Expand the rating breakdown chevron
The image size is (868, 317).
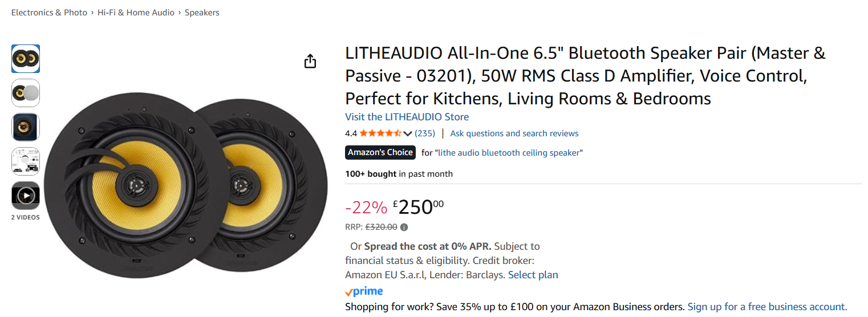click(408, 133)
